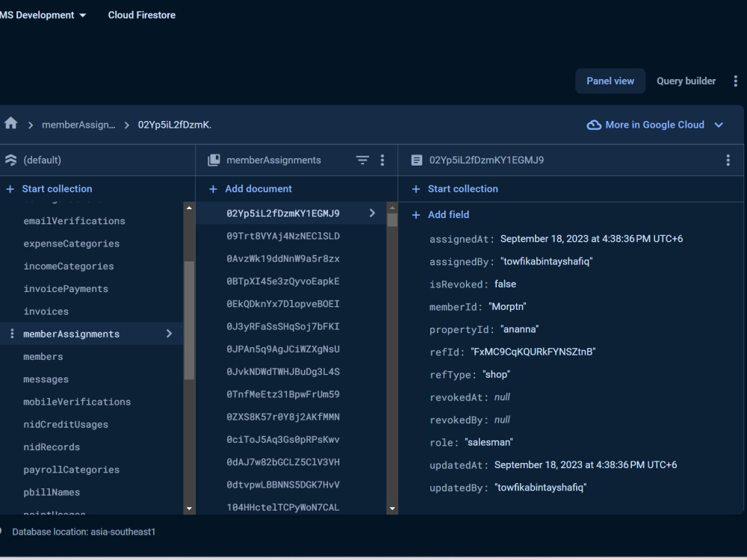Switch to Query builder
Image resolution: width=747 pixels, height=560 pixels.
(x=686, y=81)
